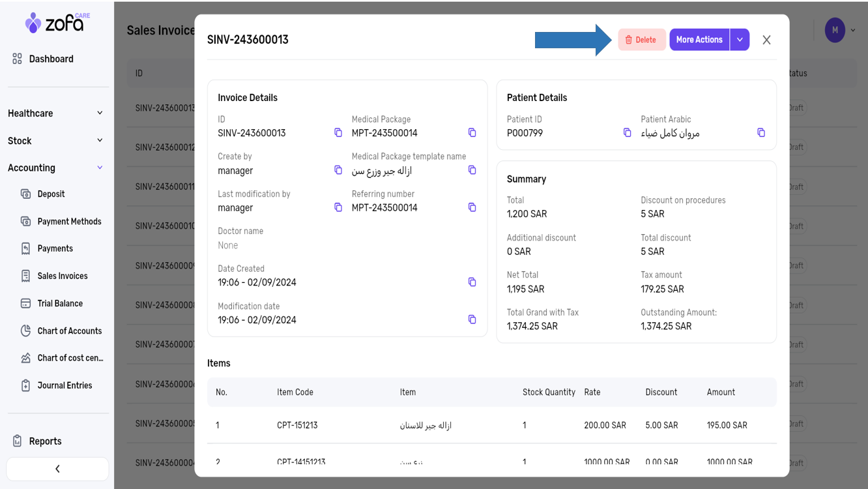Copy the Modification date value
The image size is (868, 489).
472,319
